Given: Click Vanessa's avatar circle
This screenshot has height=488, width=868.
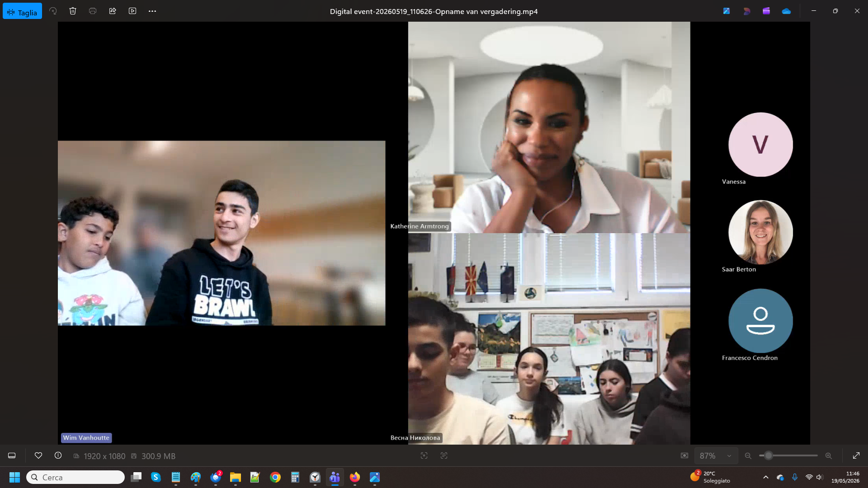Looking at the screenshot, I should tap(760, 145).
